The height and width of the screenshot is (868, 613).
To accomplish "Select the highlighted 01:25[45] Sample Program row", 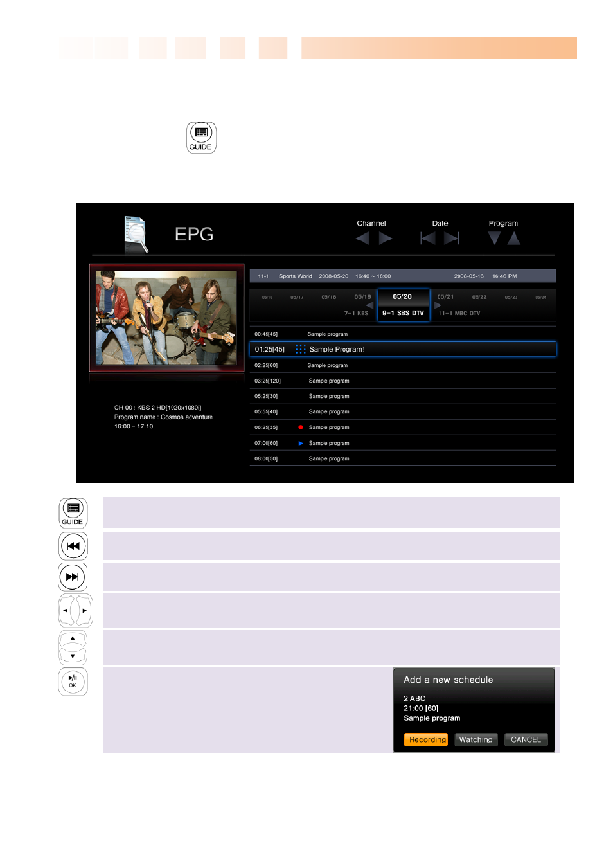I will tap(403, 349).
